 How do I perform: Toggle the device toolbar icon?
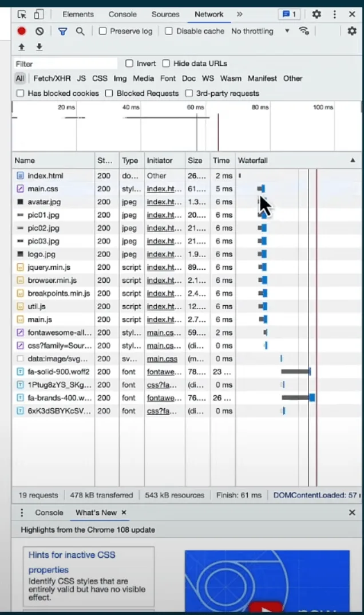point(38,14)
